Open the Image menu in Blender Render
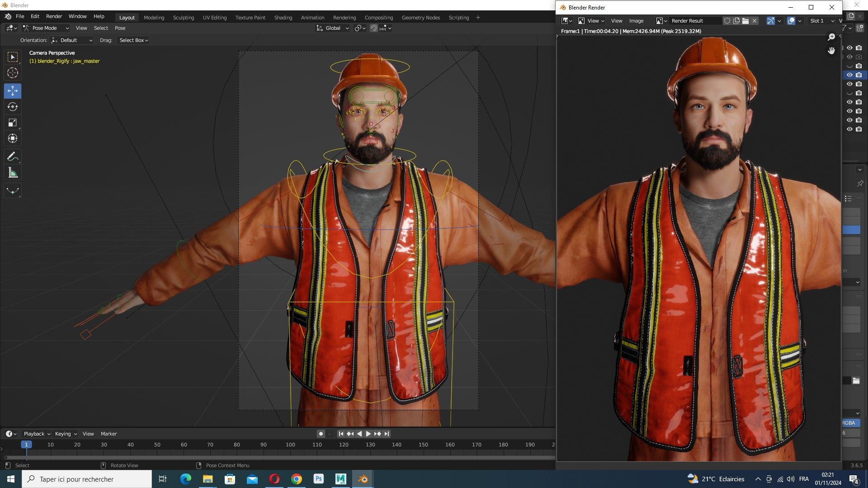 (x=636, y=21)
